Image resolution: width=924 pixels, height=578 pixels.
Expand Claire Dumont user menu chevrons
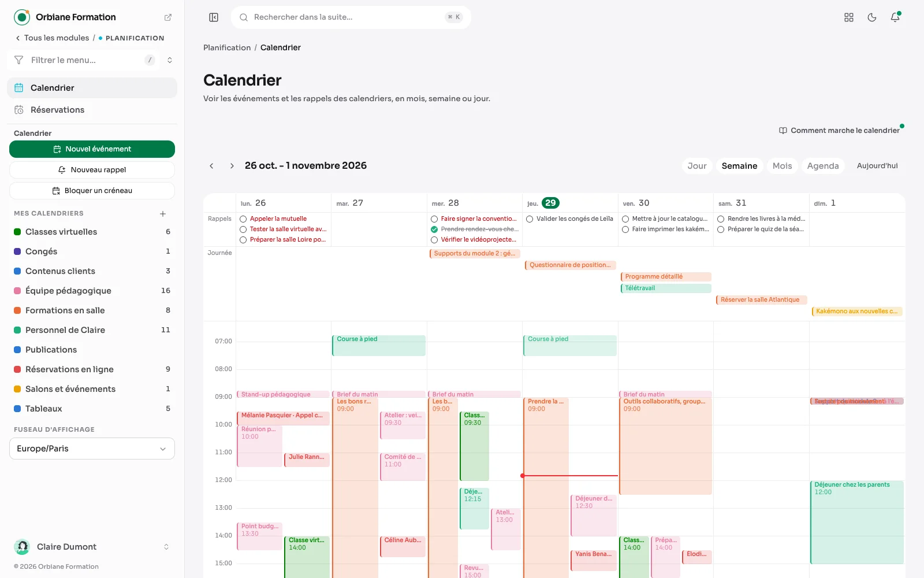click(x=166, y=547)
